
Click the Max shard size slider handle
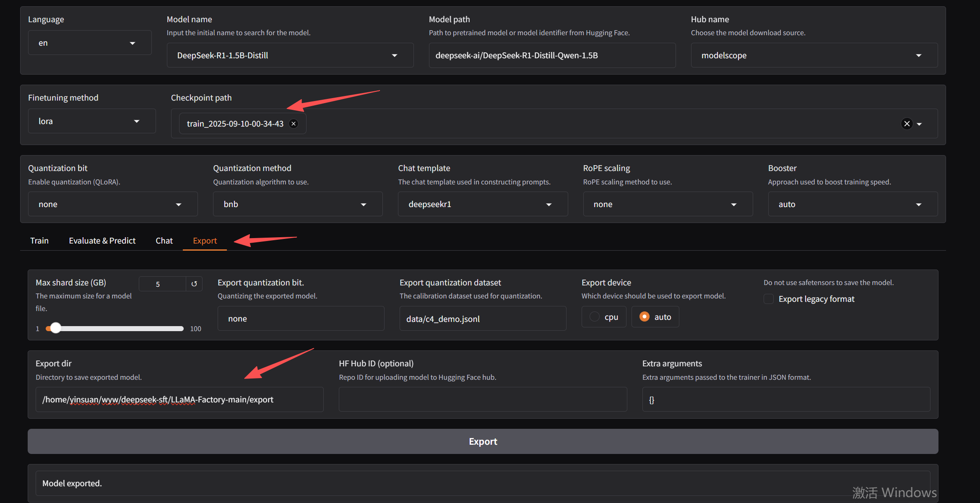click(55, 328)
